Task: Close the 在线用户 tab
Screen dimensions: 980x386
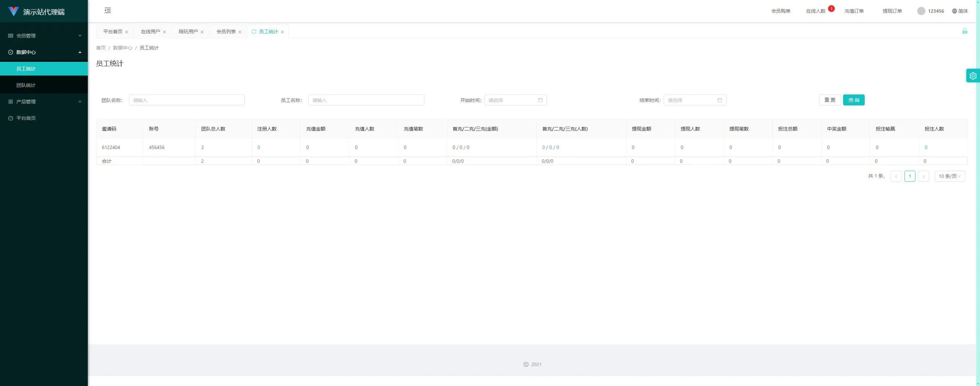Action: (x=164, y=32)
